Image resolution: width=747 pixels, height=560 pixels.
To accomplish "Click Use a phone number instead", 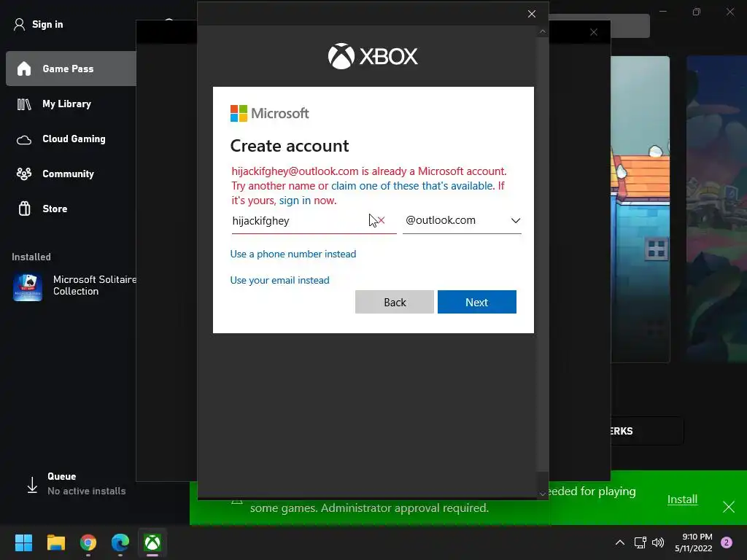I will point(293,254).
